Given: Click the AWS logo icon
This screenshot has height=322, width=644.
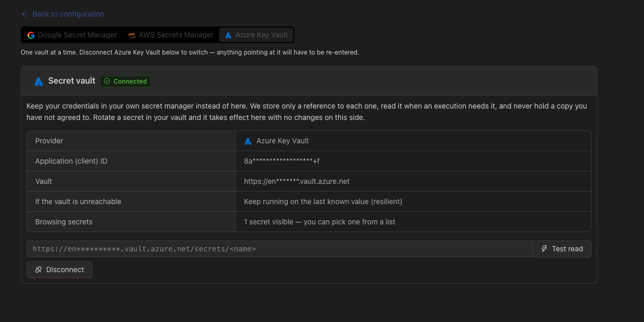Looking at the screenshot, I should [132, 35].
